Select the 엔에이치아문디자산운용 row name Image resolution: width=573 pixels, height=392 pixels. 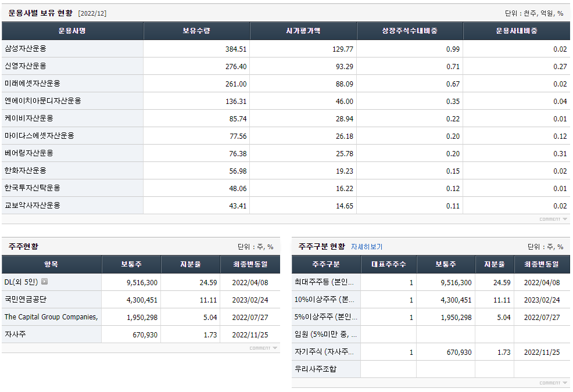coord(43,101)
